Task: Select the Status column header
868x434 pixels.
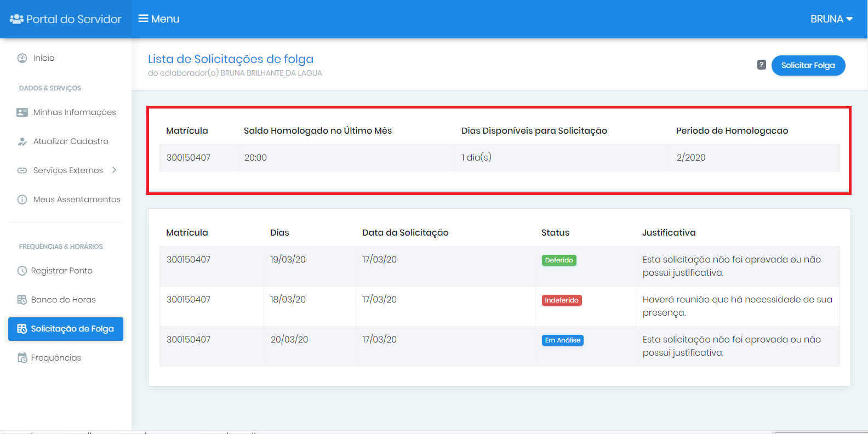Action: click(555, 233)
